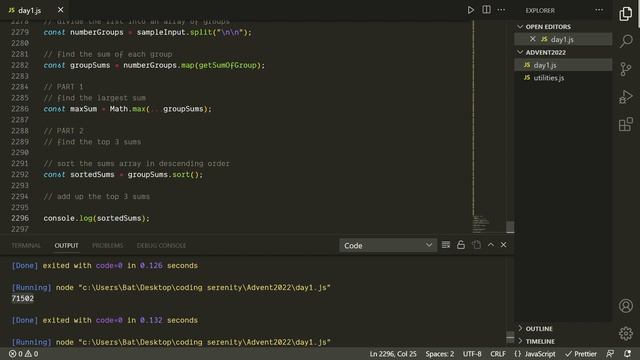Click the Prettier status bar item
This screenshot has height=360, width=640.
point(581,354)
